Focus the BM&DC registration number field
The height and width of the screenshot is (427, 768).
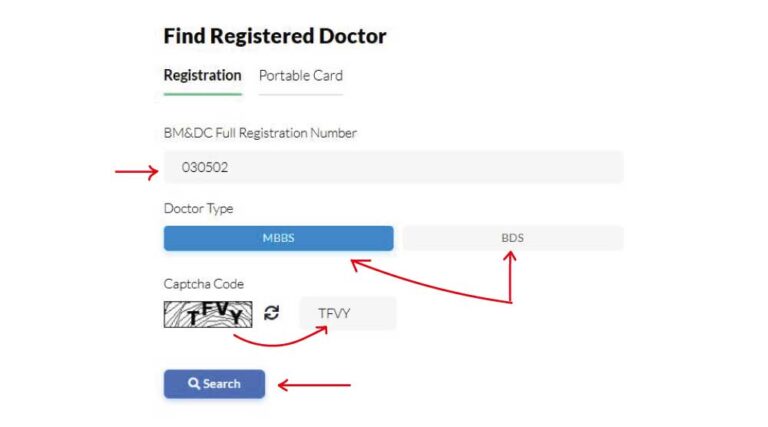pos(392,167)
